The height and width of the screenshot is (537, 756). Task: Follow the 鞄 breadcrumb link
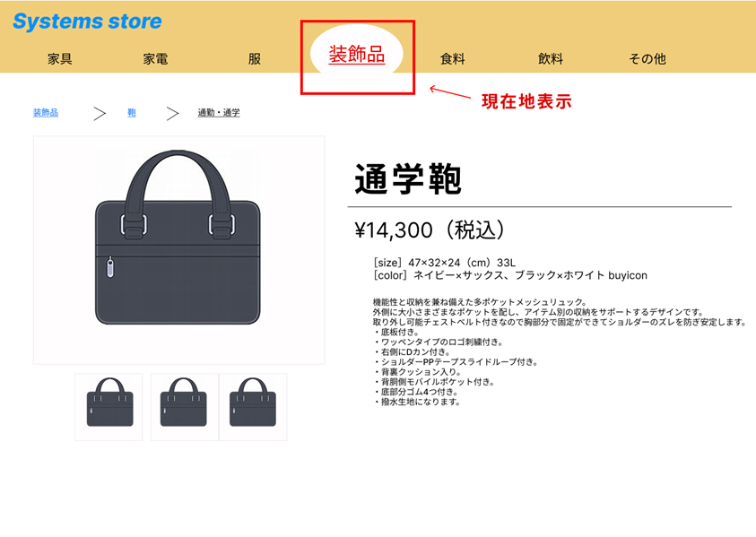pos(132,112)
